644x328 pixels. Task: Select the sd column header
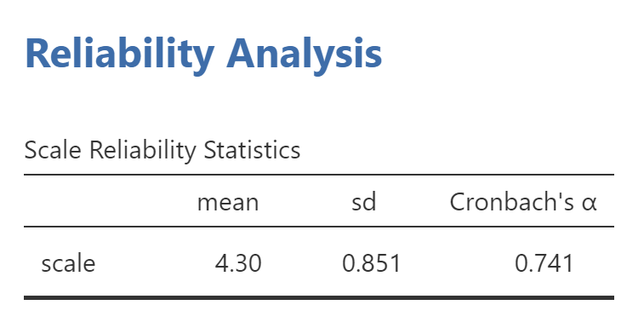[364, 202]
